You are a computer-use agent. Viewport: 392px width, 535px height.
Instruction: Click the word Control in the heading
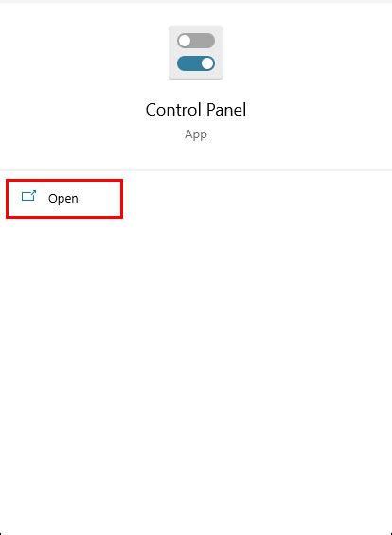[173, 110]
